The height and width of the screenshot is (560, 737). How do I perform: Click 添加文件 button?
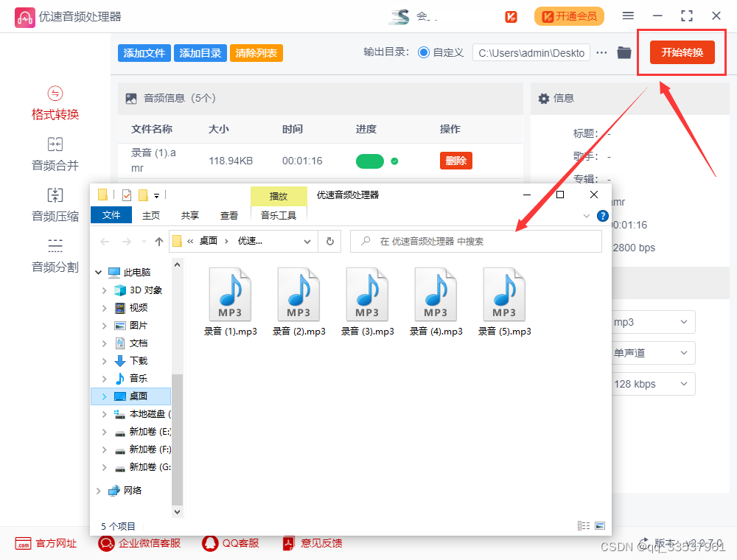[x=144, y=53]
